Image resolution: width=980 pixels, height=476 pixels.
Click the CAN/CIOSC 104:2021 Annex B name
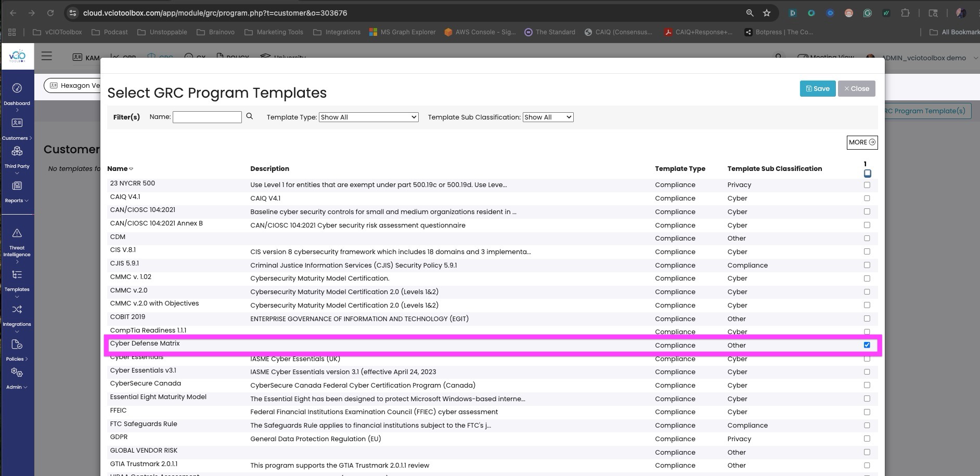click(156, 223)
